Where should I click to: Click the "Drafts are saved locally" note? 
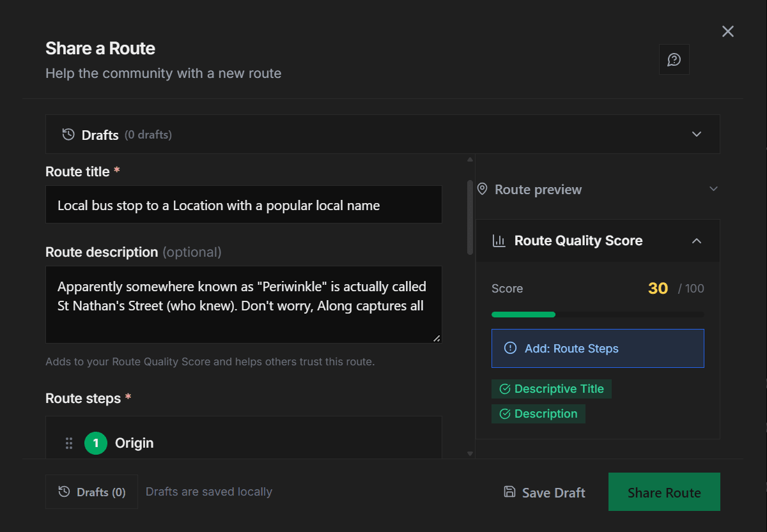pos(209,492)
